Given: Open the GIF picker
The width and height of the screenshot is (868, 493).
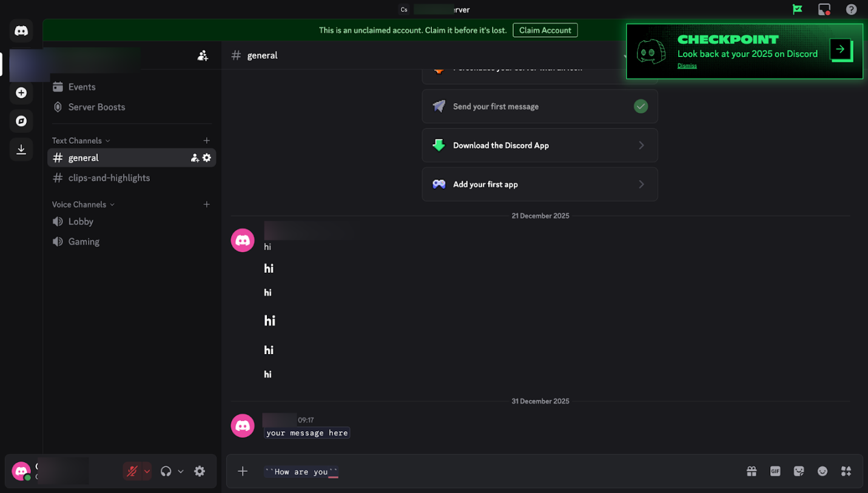Looking at the screenshot, I should click(x=775, y=471).
